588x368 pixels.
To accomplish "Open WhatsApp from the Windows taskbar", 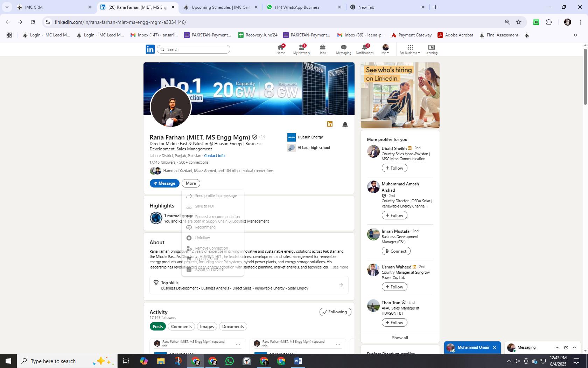I will [x=230, y=361].
